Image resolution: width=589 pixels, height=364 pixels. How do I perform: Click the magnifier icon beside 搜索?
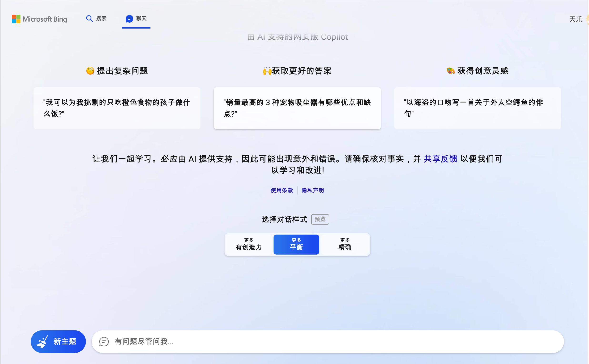point(89,18)
